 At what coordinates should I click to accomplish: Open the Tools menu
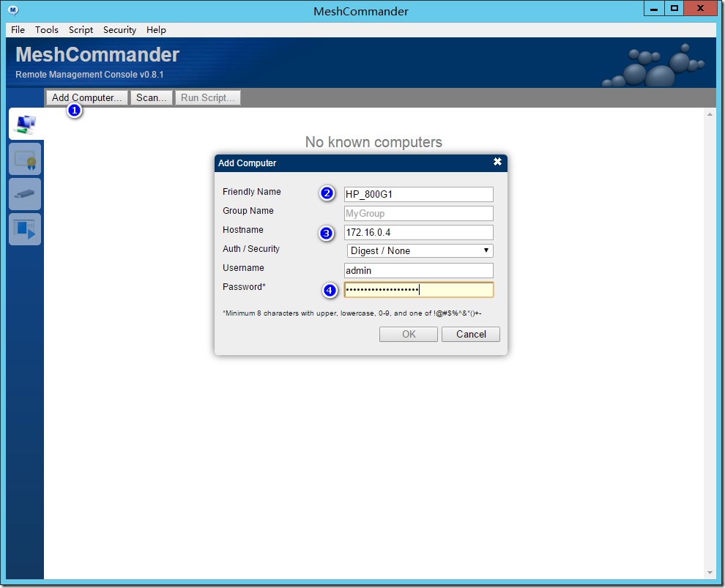(46, 30)
